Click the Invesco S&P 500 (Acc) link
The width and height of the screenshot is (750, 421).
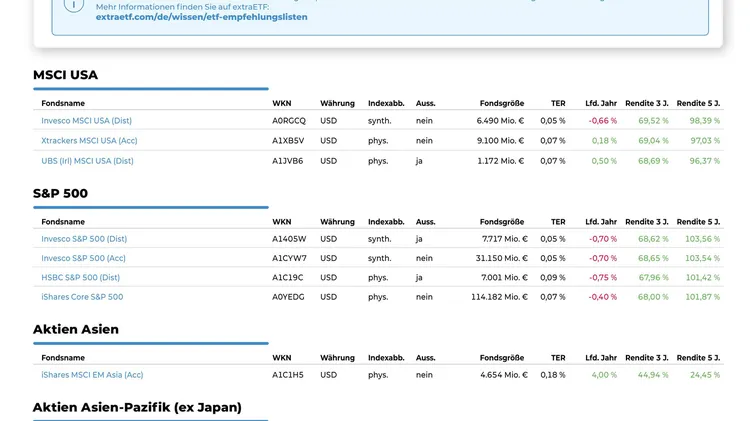[83, 258]
